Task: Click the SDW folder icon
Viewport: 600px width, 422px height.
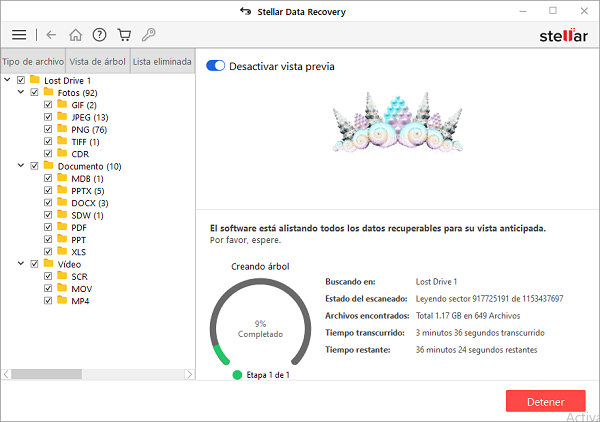Action: 62,214
